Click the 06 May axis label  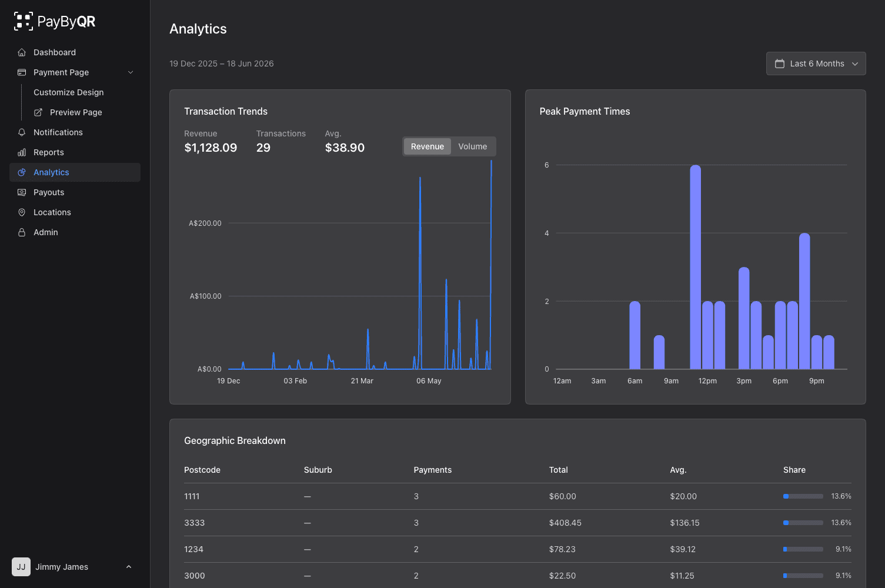coord(429,381)
